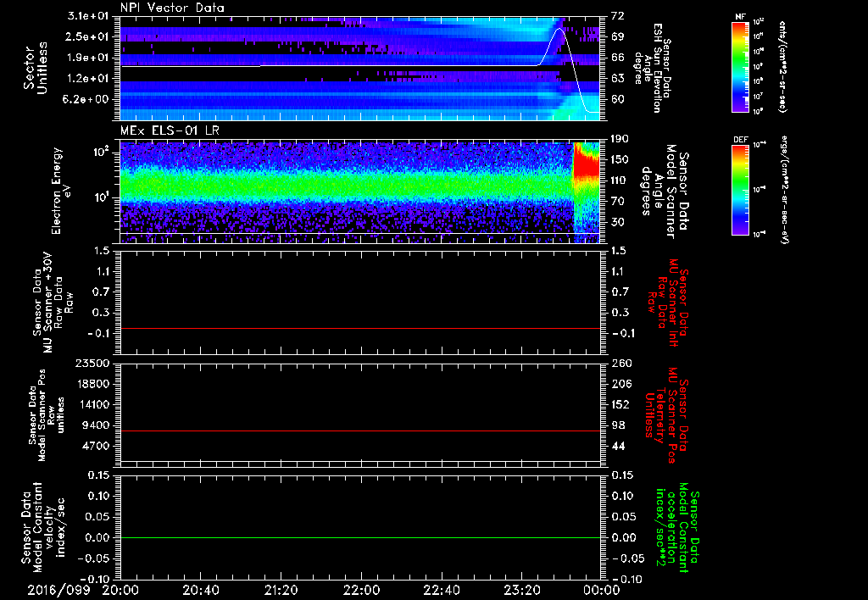Image resolution: width=868 pixels, height=600 pixels.
Task: Click the 'Sector Unitless' axis label
Action: (x=36, y=68)
